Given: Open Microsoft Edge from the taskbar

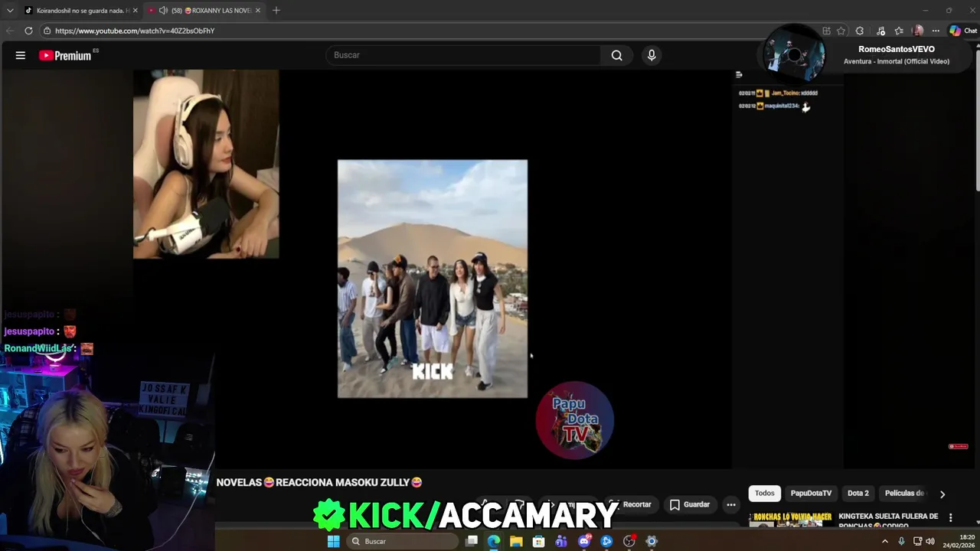Looking at the screenshot, I should pos(494,541).
